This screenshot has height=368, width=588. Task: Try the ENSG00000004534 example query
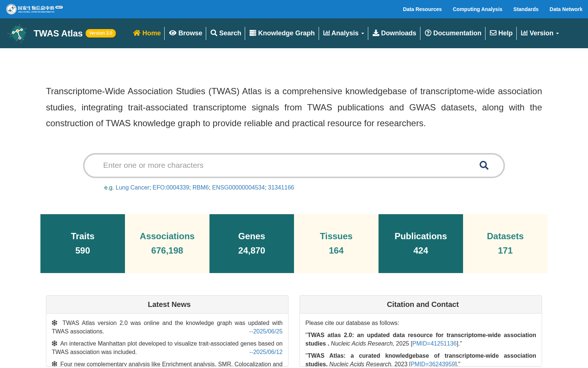(238, 188)
